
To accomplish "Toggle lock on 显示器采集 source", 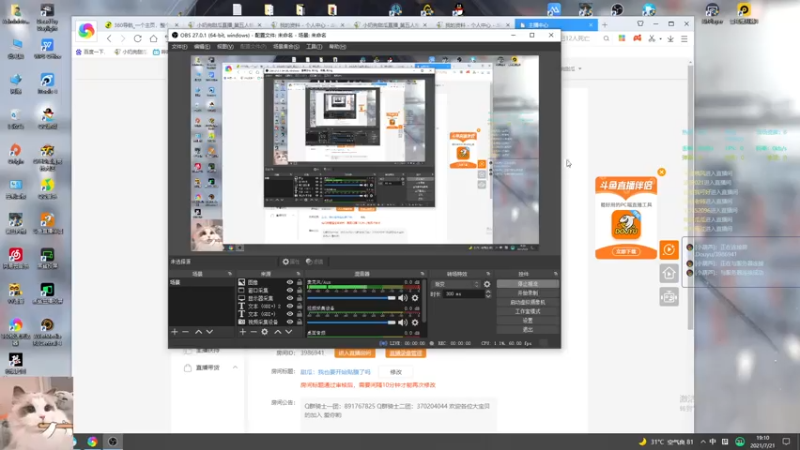I will 299,298.
